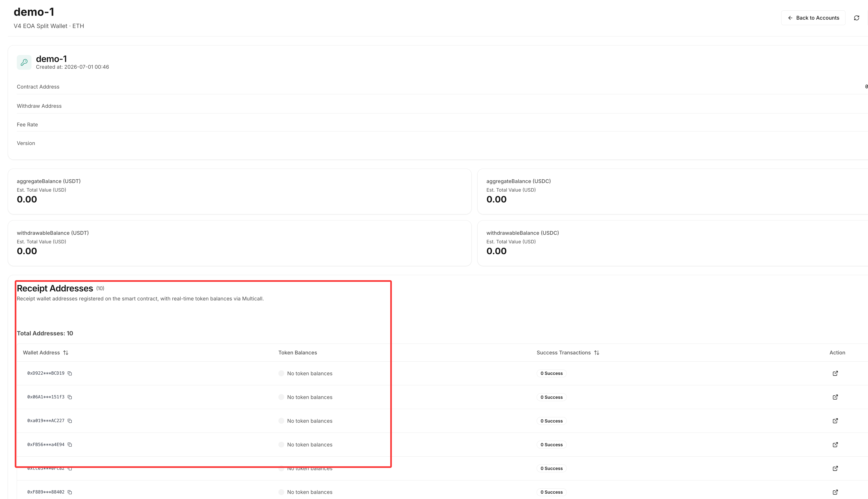The height and width of the screenshot is (499, 868).
Task: Click the Withdraw Address label
Action: click(x=39, y=106)
